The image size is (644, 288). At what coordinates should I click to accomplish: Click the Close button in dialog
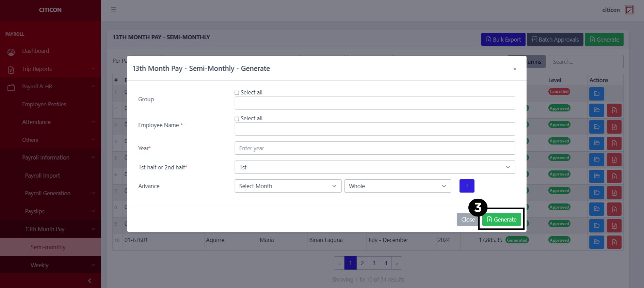pos(468,219)
